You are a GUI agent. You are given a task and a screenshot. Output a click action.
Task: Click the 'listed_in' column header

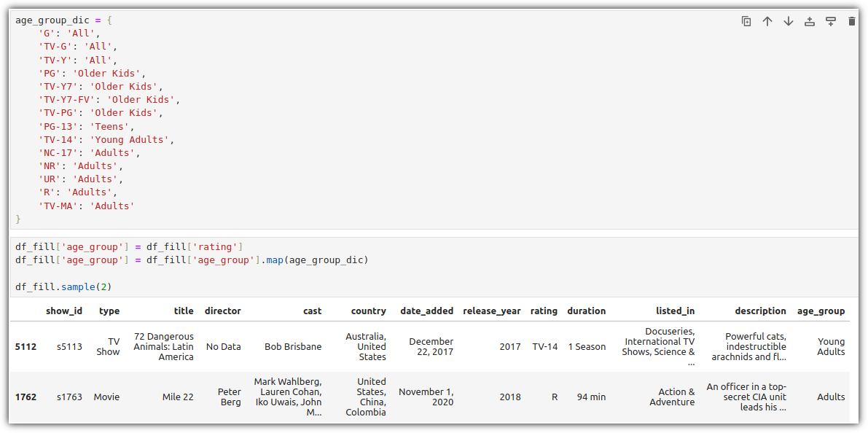(x=676, y=311)
